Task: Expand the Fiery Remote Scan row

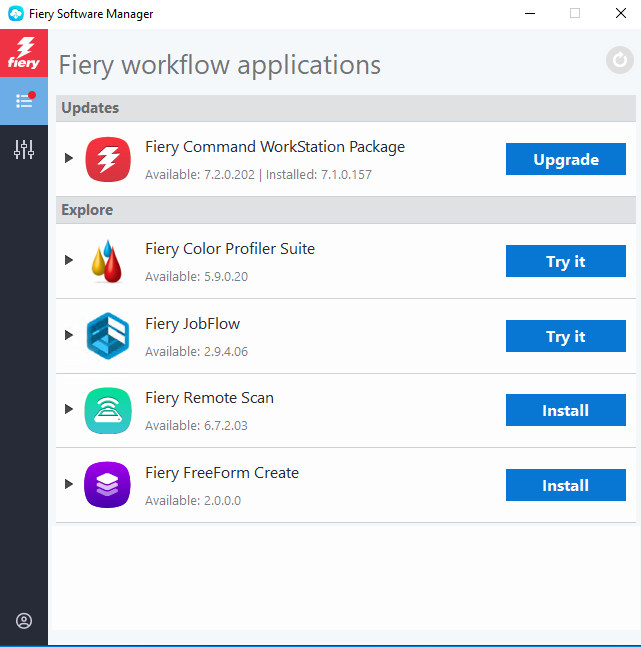Action: point(69,410)
